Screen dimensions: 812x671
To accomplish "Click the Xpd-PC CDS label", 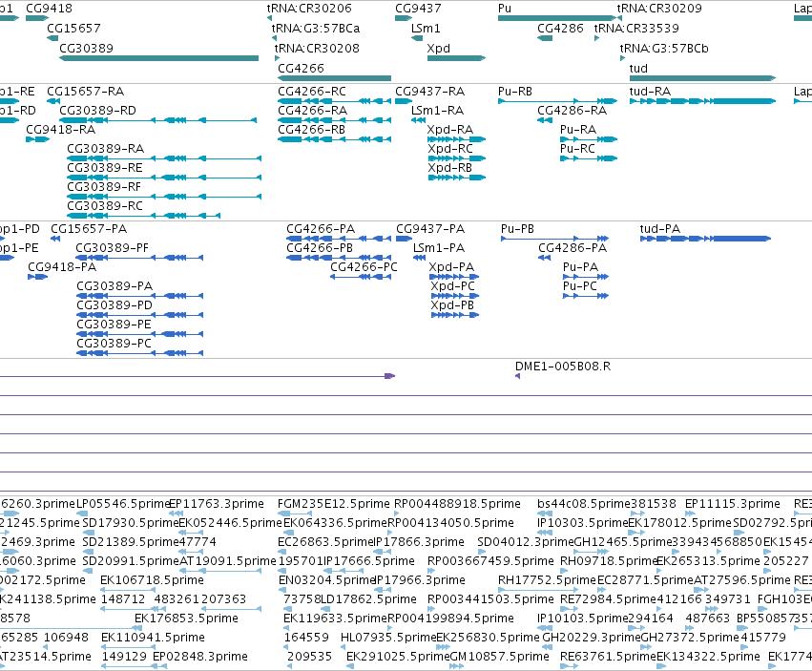I will click(452, 286).
